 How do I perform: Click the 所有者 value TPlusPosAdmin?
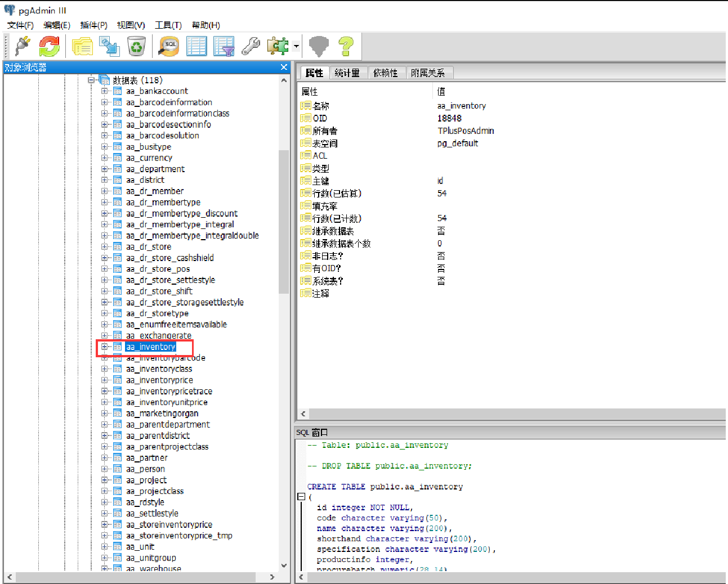pyautogui.click(x=466, y=131)
